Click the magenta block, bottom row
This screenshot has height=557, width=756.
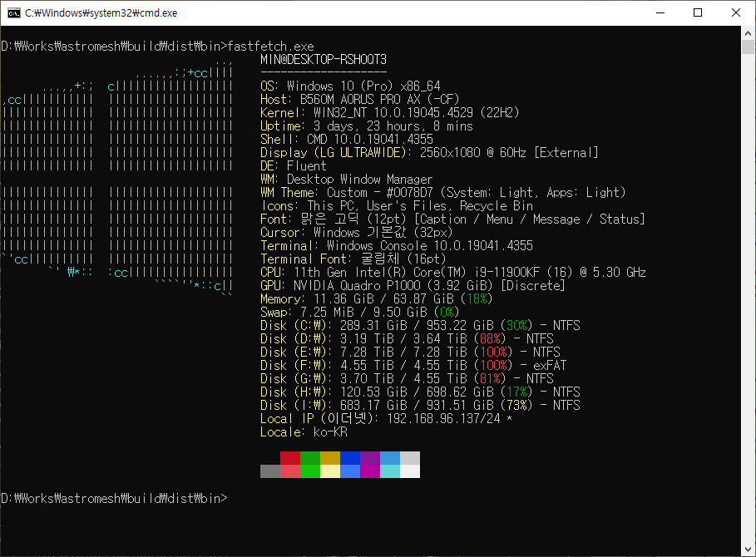coord(370,471)
